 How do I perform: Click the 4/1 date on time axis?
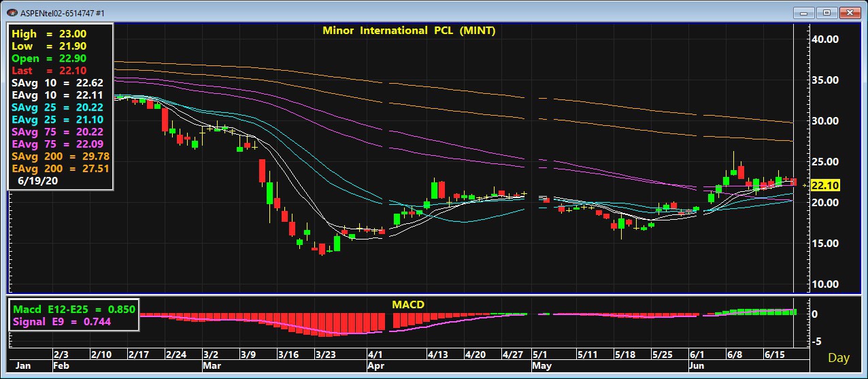(375, 355)
